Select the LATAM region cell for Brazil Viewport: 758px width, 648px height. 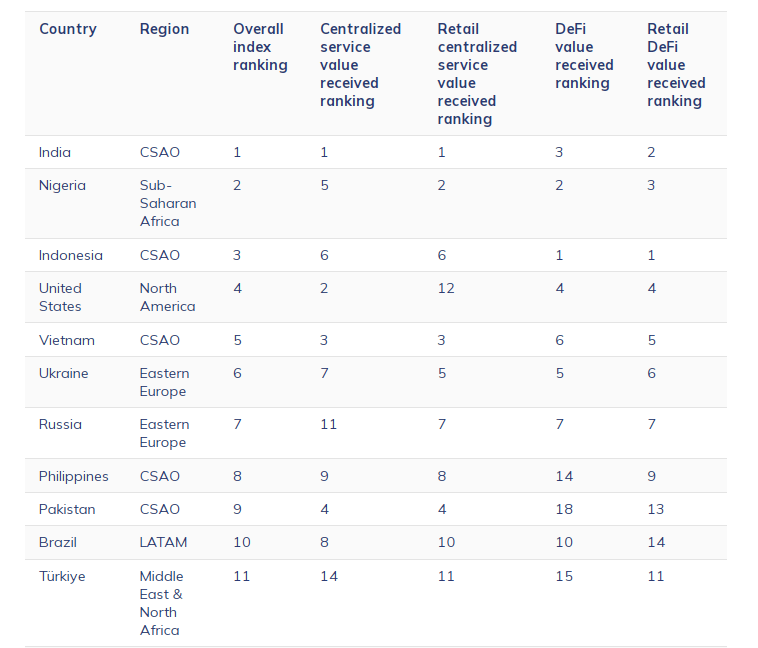pos(163,542)
